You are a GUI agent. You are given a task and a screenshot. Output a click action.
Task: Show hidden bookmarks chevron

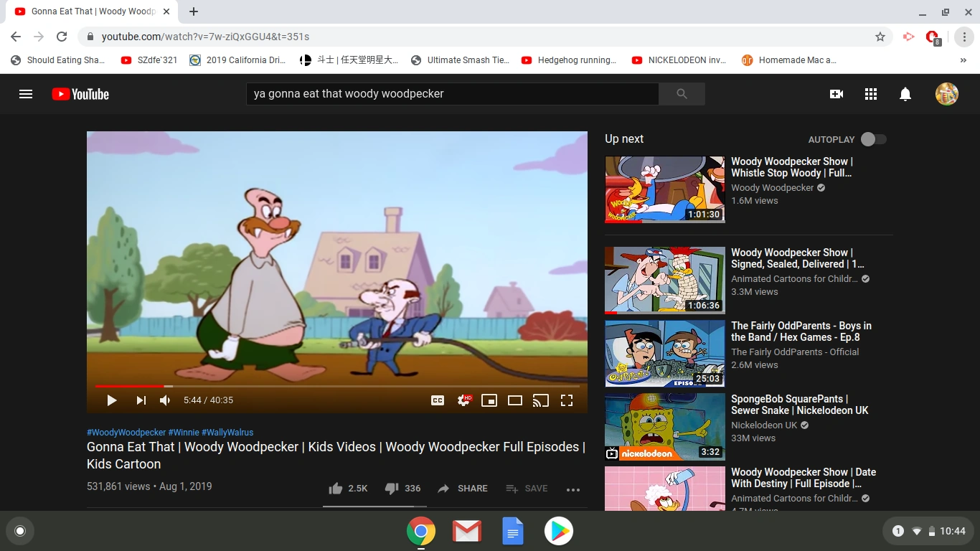(963, 60)
